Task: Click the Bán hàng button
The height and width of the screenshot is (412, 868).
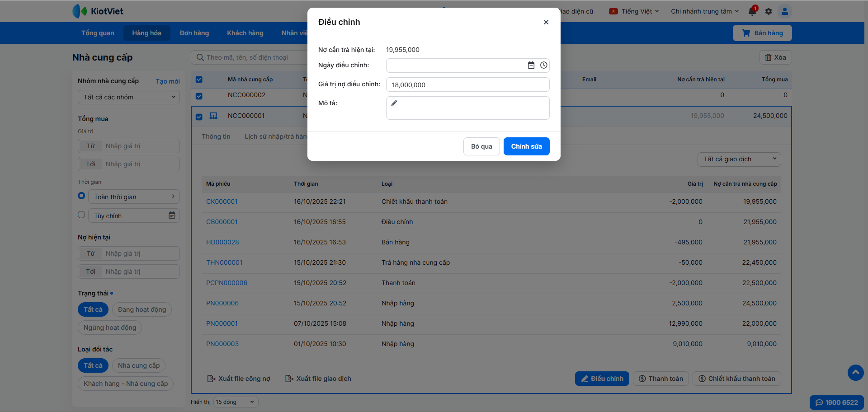Action: tap(762, 33)
